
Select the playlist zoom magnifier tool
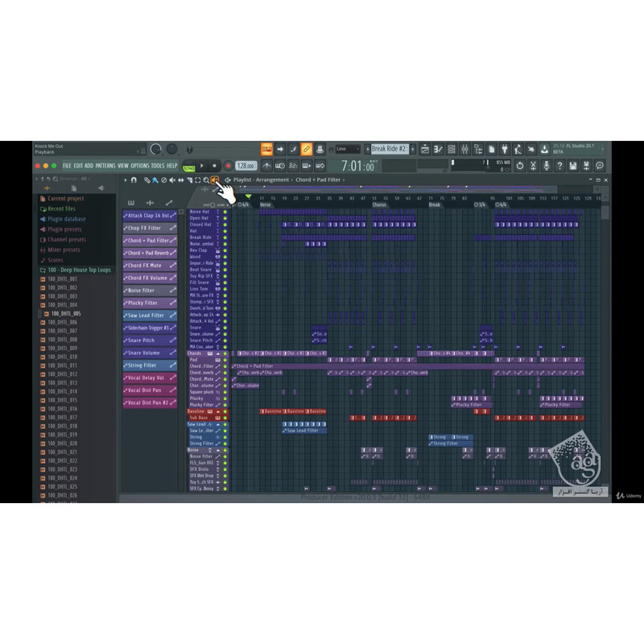pyautogui.click(x=206, y=180)
